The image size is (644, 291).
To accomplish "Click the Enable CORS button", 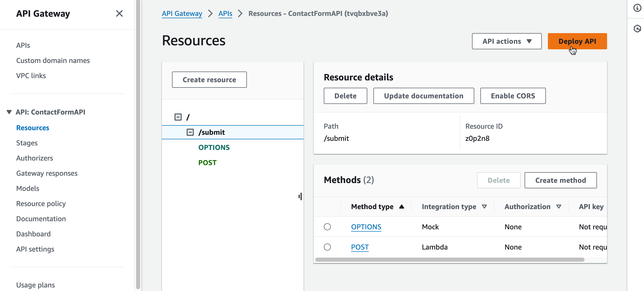I will pyautogui.click(x=513, y=96).
